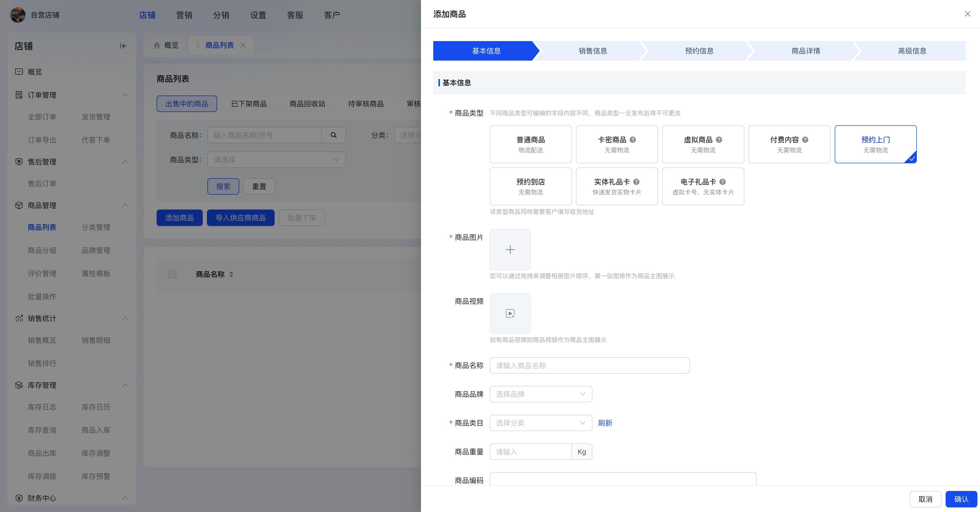Click the 概览 sidebar icon

[x=19, y=72]
